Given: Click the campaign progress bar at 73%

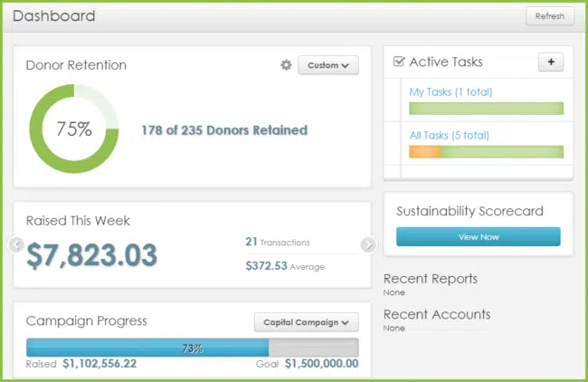Looking at the screenshot, I should [x=192, y=348].
